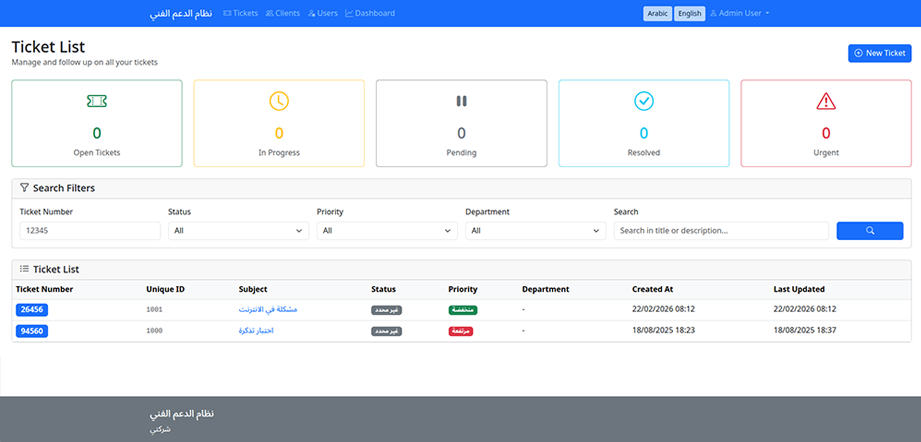Image resolution: width=921 pixels, height=442 pixels.
Task: Click the pause icon on Pending card
Action: click(x=461, y=101)
